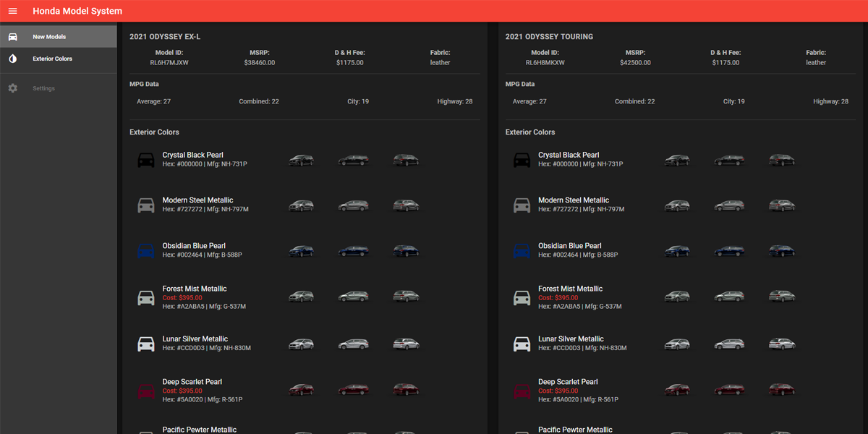This screenshot has width=868, height=434.
Task: Open first Crystal Black Pearl thumbnail in EX-L
Action: coord(302,160)
